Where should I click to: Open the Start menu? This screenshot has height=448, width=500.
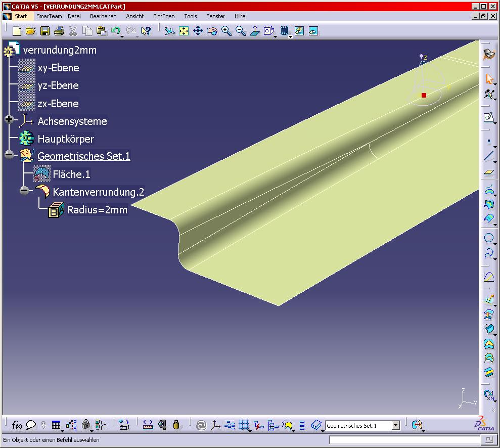coord(21,16)
